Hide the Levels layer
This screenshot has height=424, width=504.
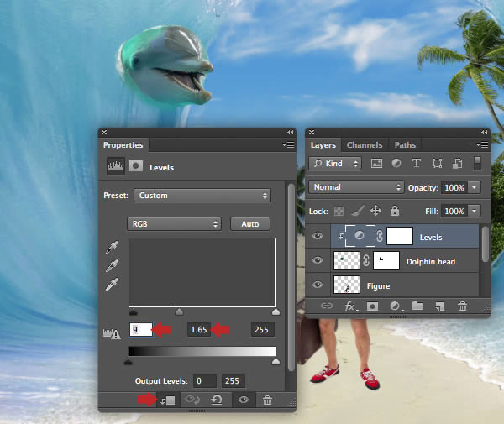tap(318, 236)
